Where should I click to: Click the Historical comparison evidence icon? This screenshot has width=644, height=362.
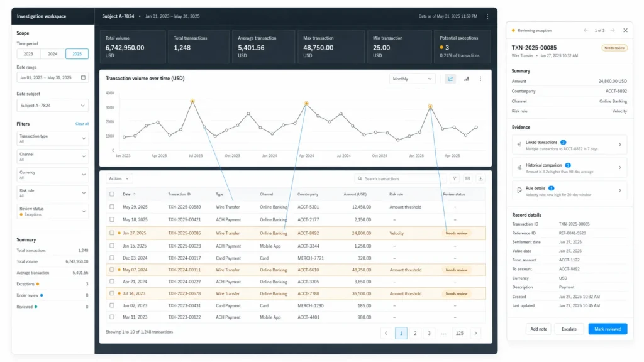pos(519,167)
